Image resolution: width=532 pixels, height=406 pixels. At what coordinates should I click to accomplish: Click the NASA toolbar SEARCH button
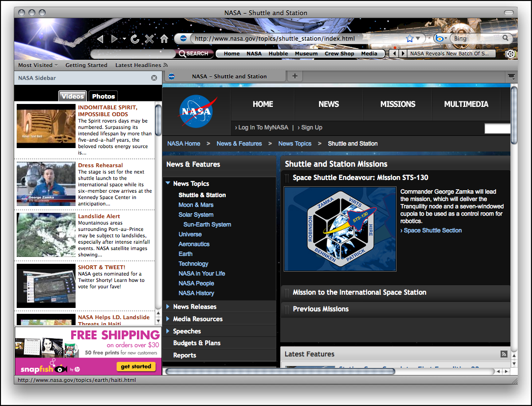[x=194, y=53]
